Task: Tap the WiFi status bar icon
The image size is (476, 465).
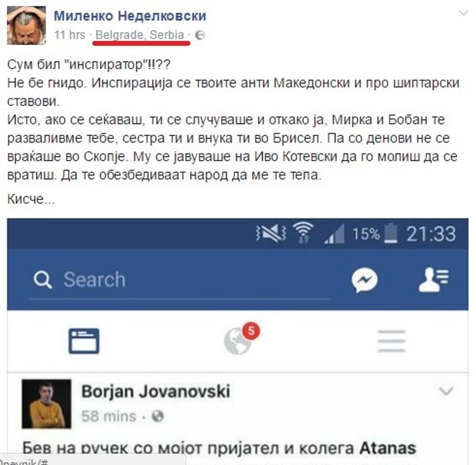Action: tap(304, 233)
